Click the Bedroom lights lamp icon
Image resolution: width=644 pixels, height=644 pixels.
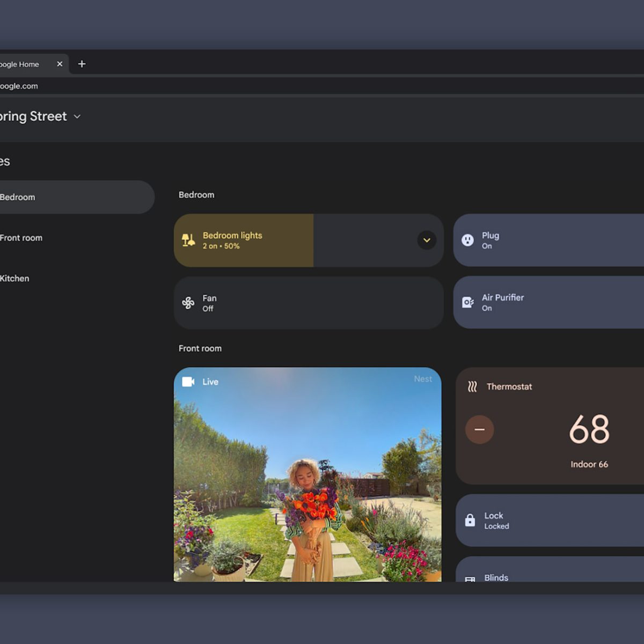point(188,240)
